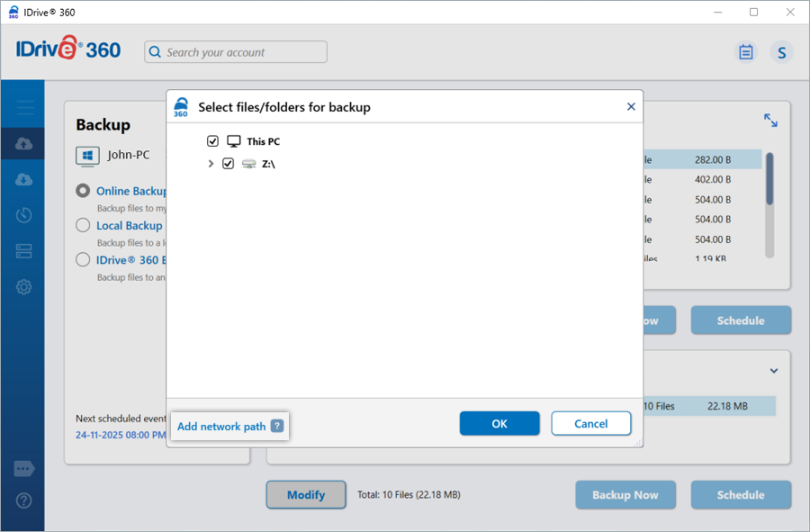810x532 pixels.
Task: Click the Online Backup label
Action: point(131,191)
